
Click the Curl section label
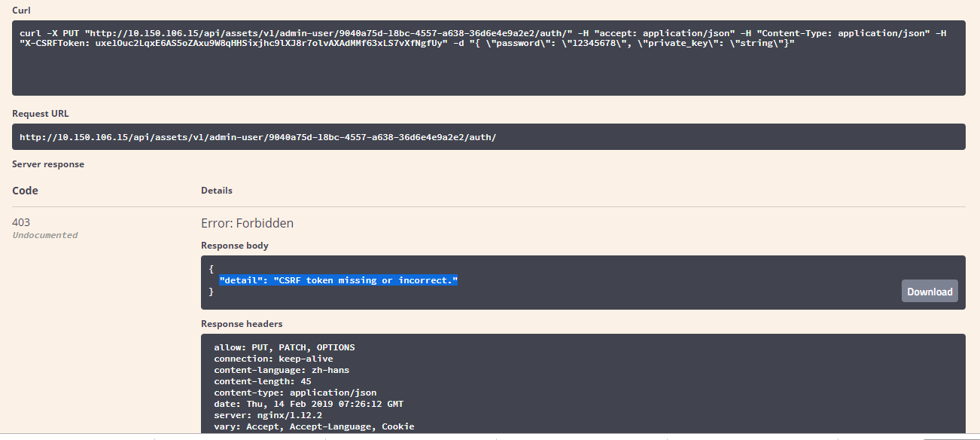(21, 10)
